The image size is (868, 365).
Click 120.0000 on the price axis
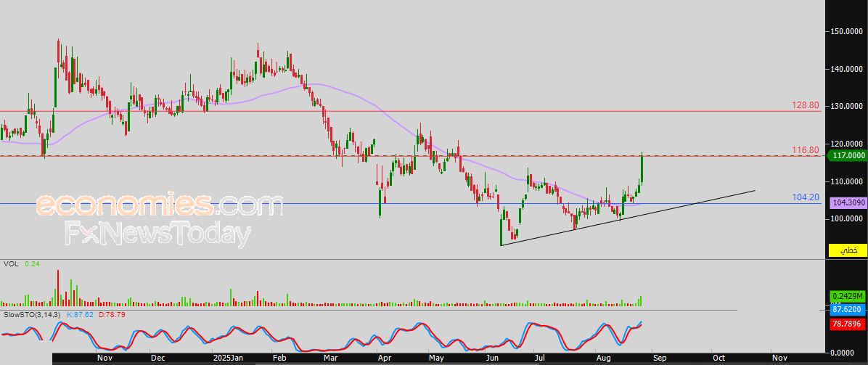coord(847,144)
